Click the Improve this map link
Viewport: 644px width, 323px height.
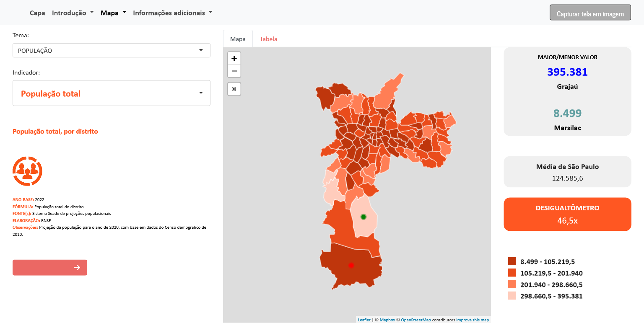[472, 320]
